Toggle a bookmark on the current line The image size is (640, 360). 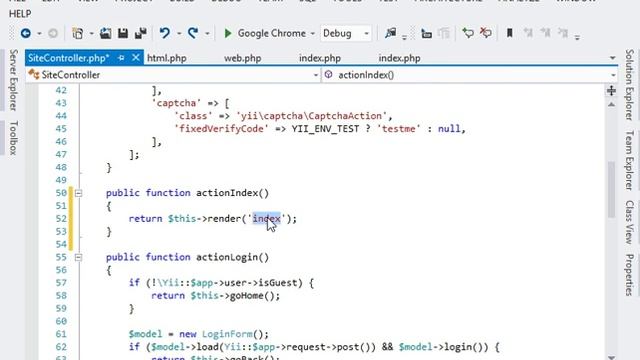point(509,33)
